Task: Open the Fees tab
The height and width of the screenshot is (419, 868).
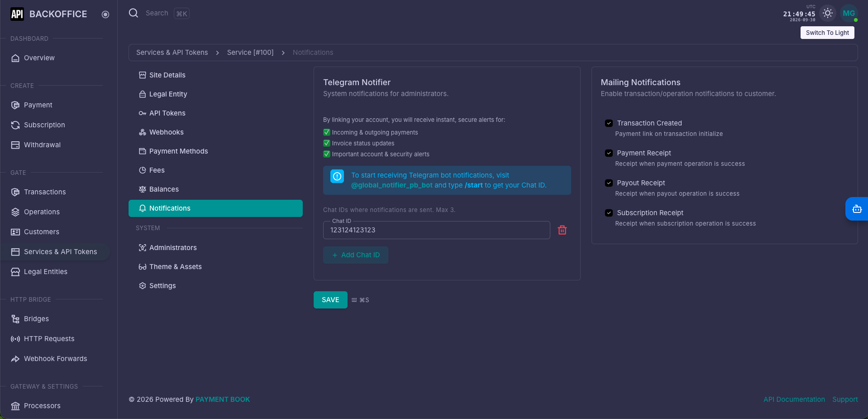Action: (x=215, y=170)
